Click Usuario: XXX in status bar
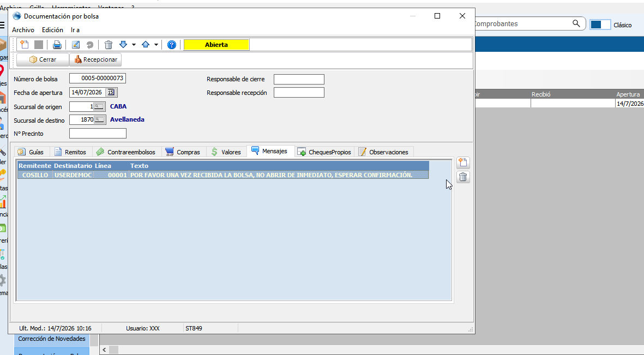 [142, 328]
